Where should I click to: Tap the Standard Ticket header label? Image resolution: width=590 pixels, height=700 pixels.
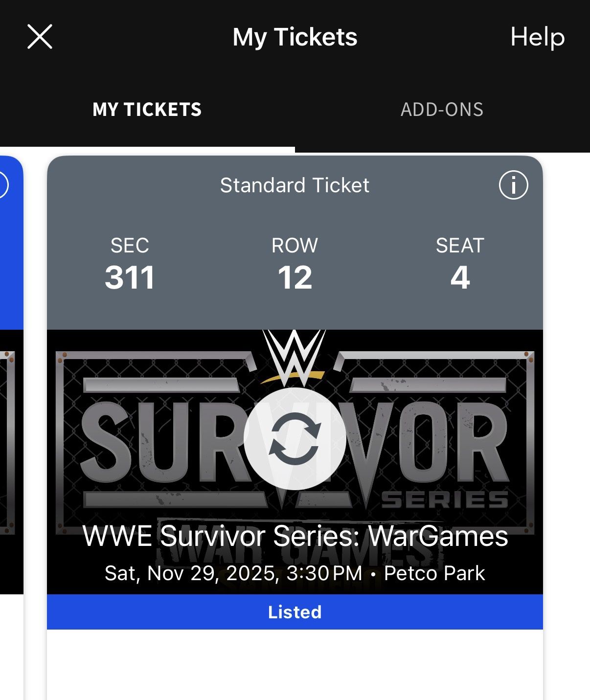pyautogui.click(x=295, y=185)
